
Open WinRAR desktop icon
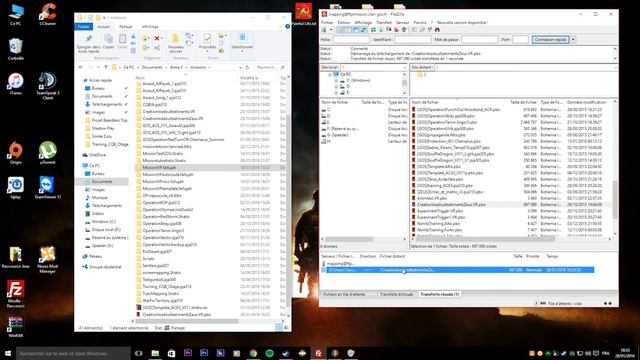coord(16,327)
